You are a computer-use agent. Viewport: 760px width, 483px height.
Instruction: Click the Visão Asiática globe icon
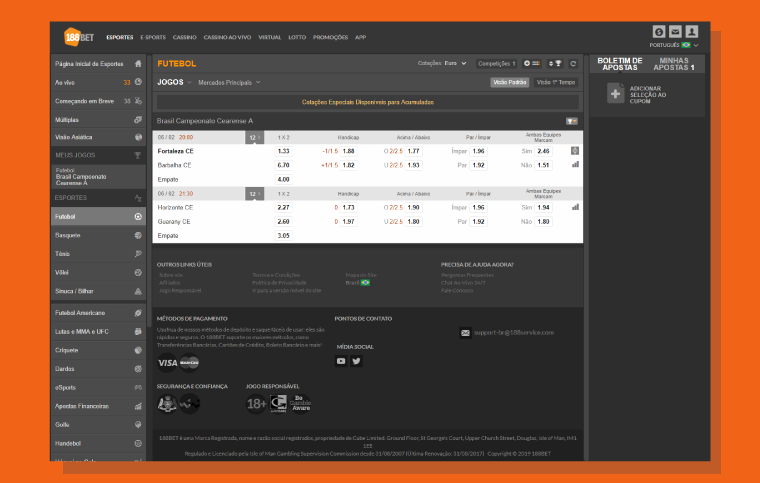click(138, 137)
